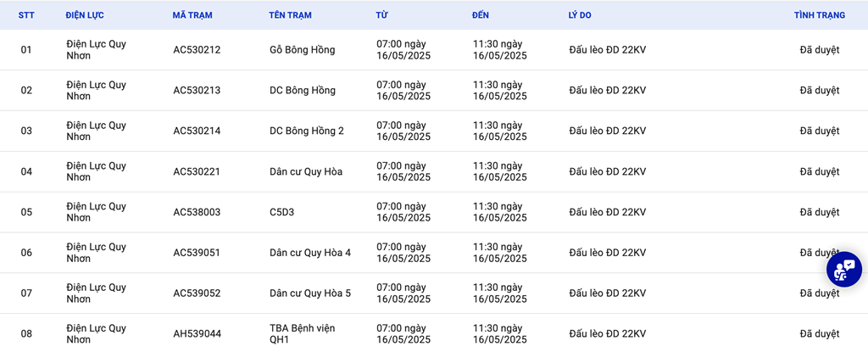The image size is (868, 352).
Task: Select station code AC538003
Action: (197, 213)
